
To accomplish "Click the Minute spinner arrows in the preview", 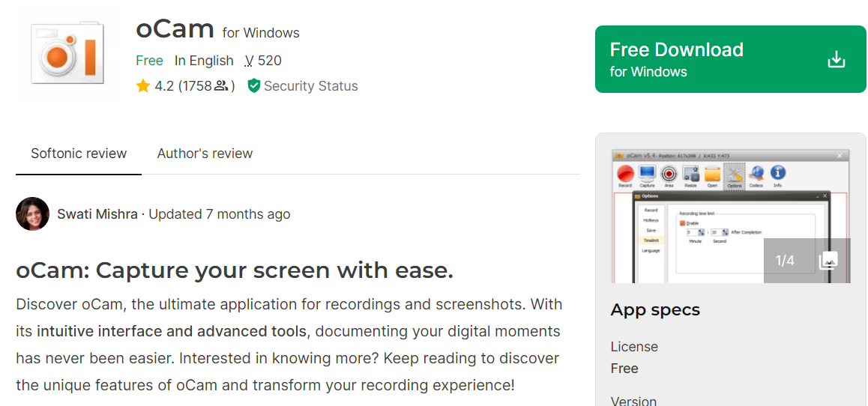I will pyautogui.click(x=702, y=232).
